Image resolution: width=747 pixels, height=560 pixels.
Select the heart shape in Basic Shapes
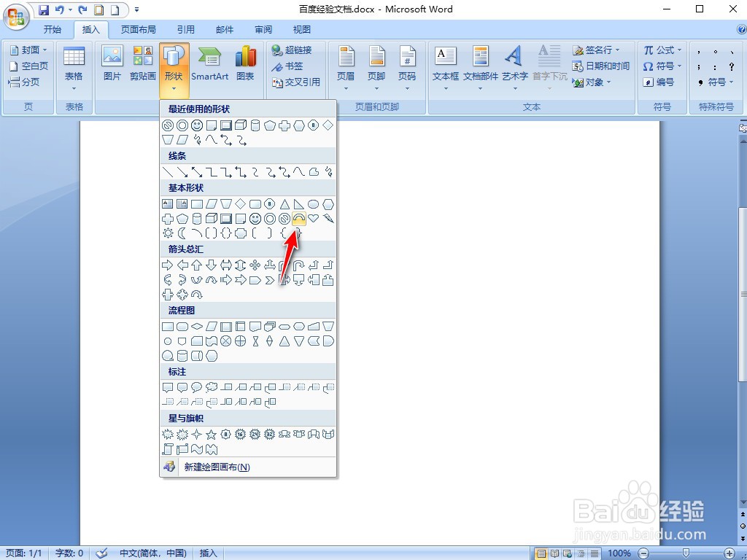click(313, 219)
